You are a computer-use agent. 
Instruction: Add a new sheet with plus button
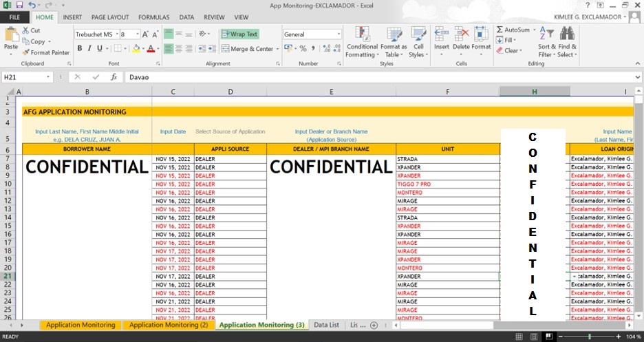click(x=374, y=325)
